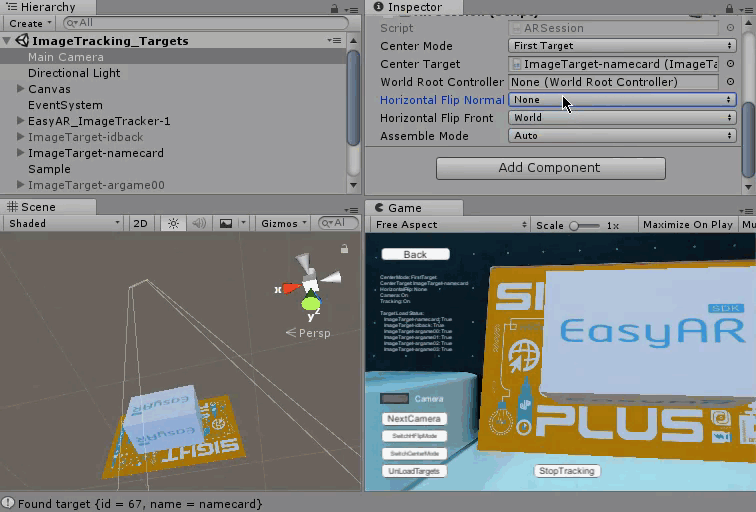Open the Horizontal Flip Front dropdown
Viewport: 756px width, 512px height.
[622, 118]
